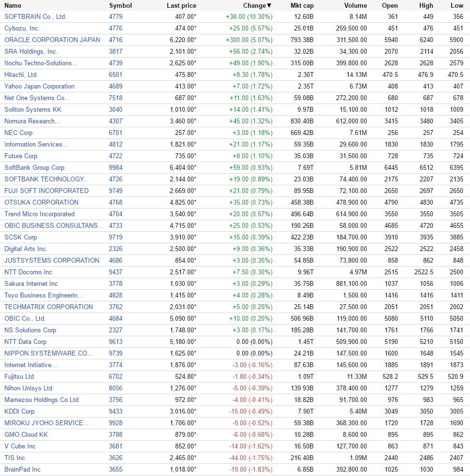Open the Nomura Research link
The image size is (470, 476).
tap(32, 121)
